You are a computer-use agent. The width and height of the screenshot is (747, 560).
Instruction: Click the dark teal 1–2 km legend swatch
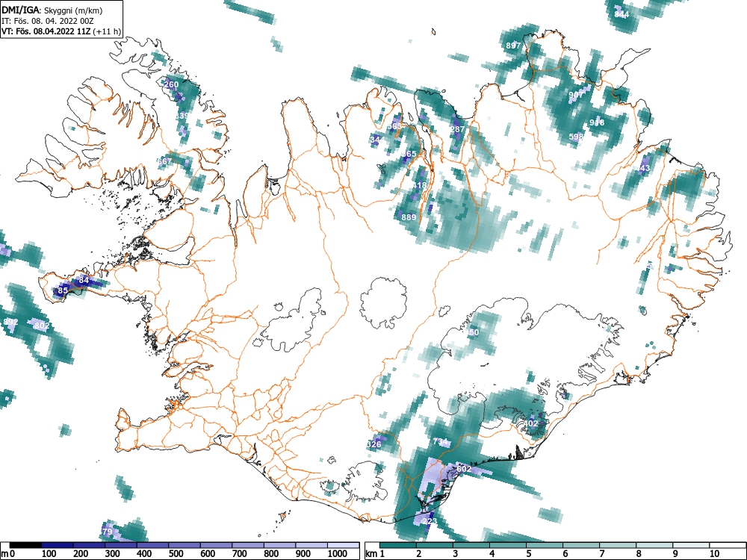tap(398, 545)
